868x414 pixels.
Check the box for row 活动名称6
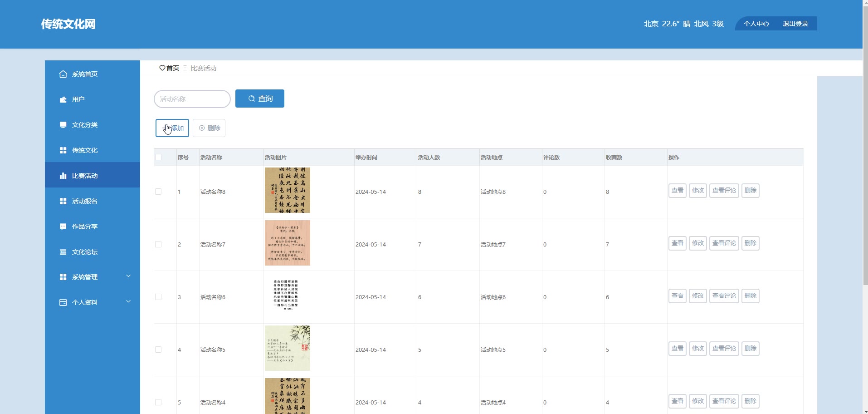(x=158, y=297)
